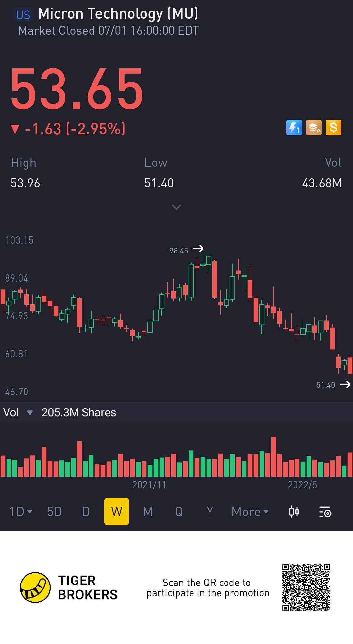Expand the quote details chevron

tap(176, 207)
